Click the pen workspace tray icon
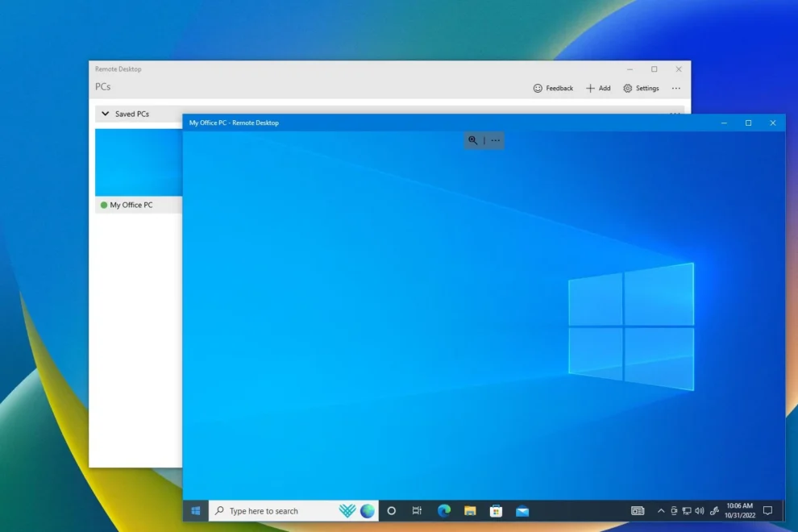This screenshot has height=532, width=798. tap(714, 510)
